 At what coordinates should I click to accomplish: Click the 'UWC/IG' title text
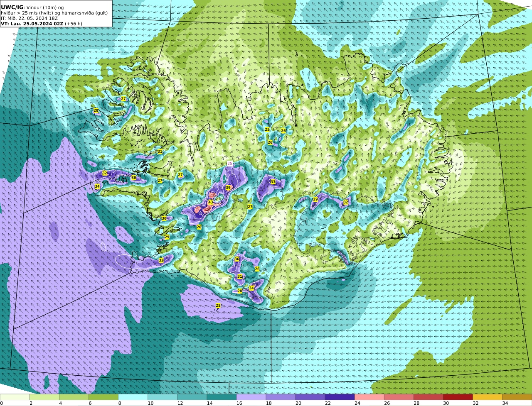coord(12,7)
